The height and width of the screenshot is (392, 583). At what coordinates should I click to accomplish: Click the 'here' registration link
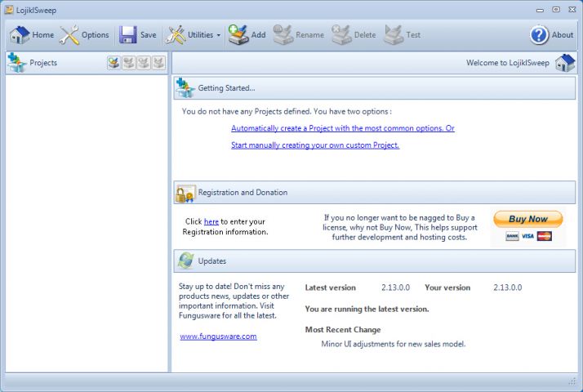coord(211,221)
